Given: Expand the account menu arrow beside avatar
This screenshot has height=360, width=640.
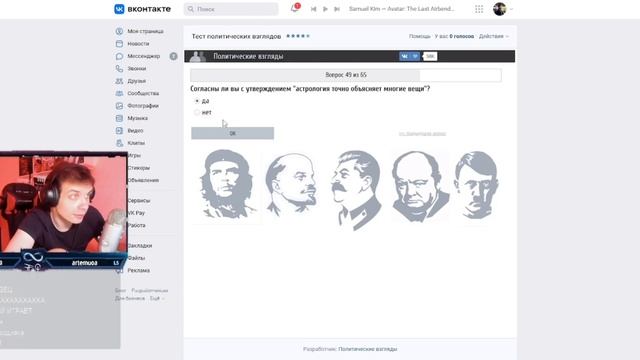Looking at the screenshot, I should (x=511, y=9).
